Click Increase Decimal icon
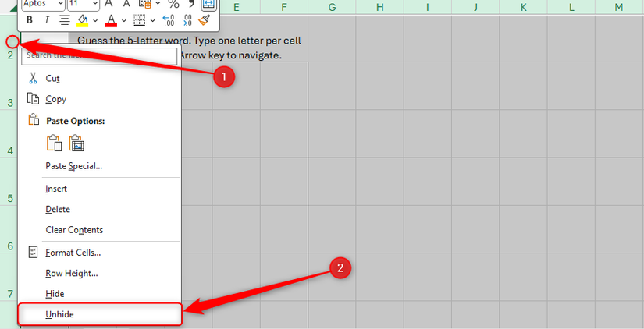The height and width of the screenshot is (329, 644). 169,19
